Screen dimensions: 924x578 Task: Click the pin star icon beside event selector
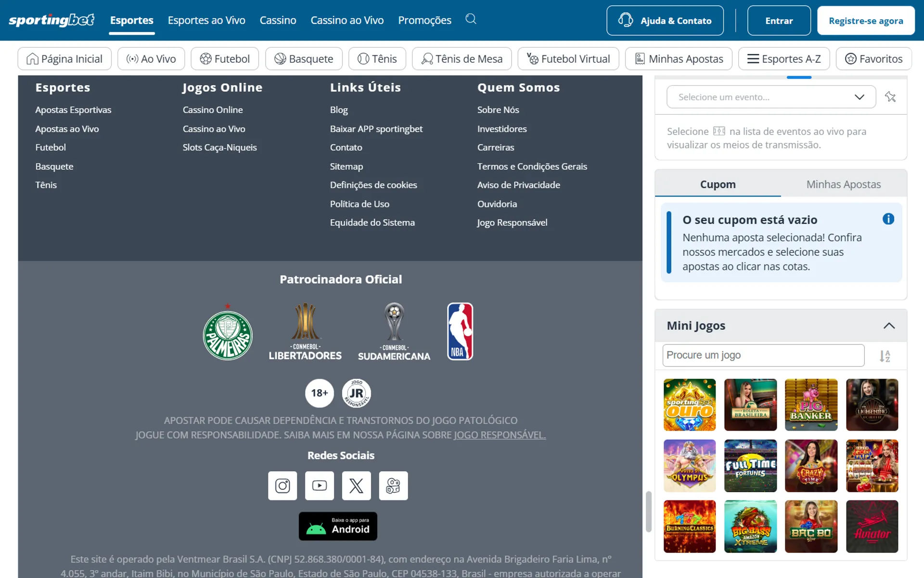[x=890, y=97]
